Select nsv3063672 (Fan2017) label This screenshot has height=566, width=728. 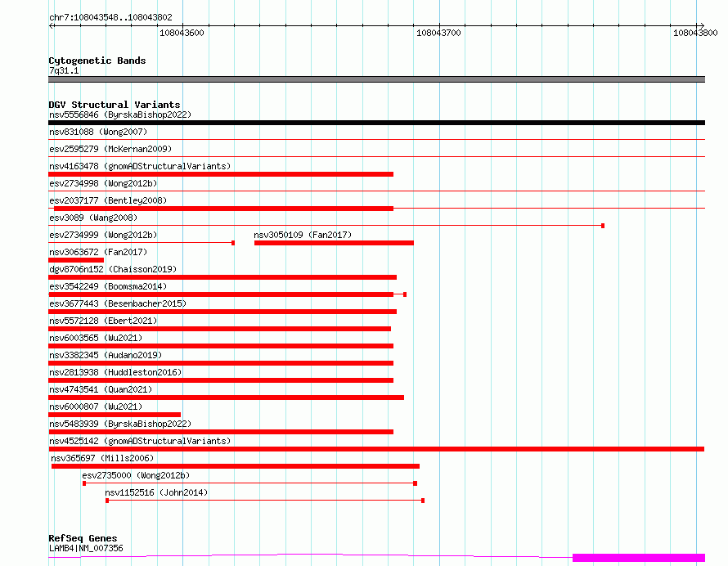[98, 252]
